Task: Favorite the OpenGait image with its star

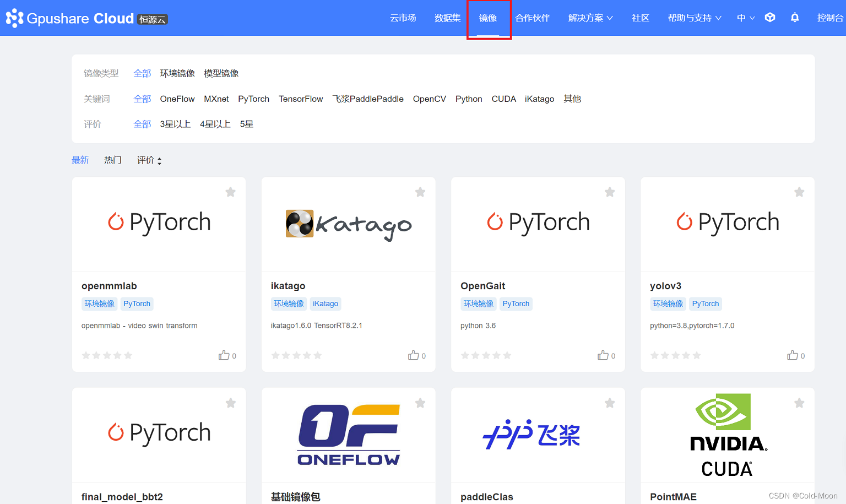Action: click(x=610, y=192)
